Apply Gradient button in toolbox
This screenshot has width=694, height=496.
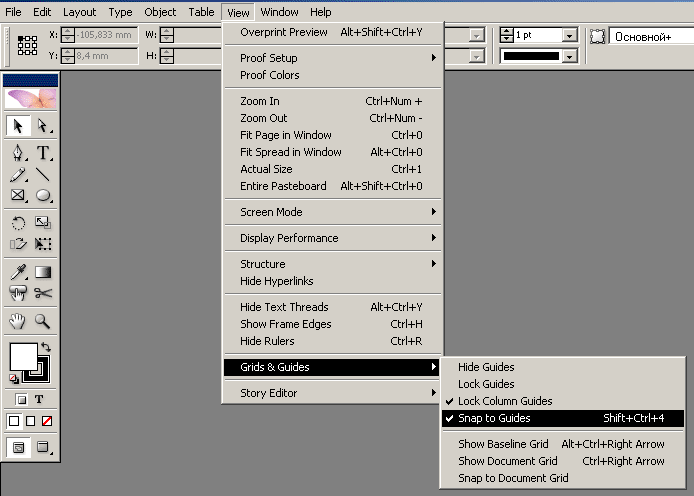point(31,421)
